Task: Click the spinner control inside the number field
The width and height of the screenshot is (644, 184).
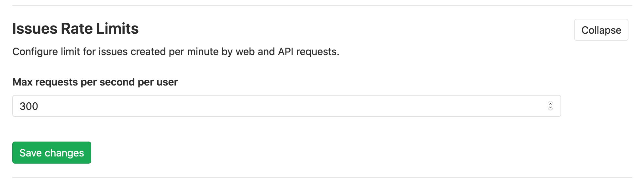Action: click(550, 106)
